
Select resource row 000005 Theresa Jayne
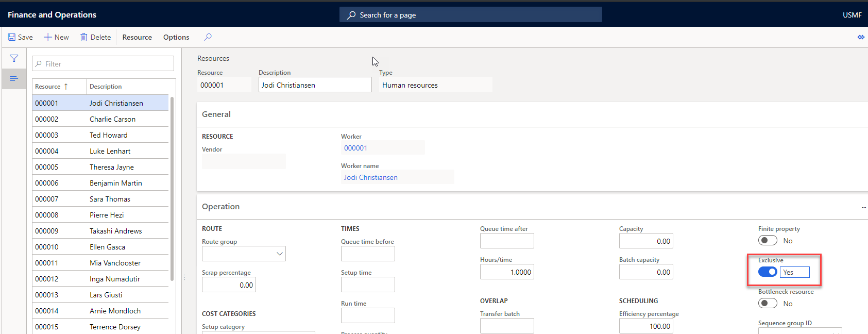click(x=100, y=167)
